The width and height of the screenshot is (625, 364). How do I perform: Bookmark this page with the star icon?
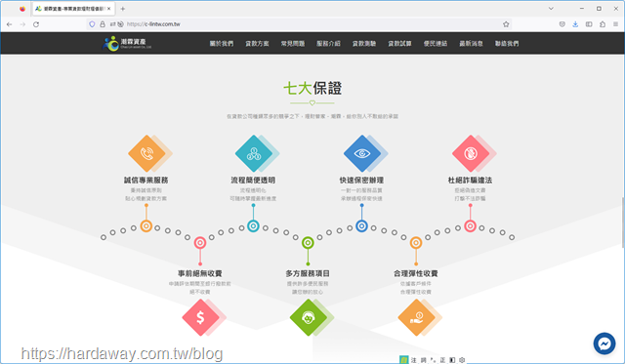point(506,24)
